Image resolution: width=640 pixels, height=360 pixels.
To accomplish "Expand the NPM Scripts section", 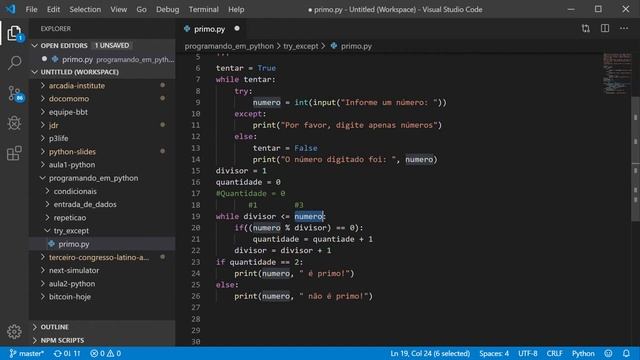I will click(x=102, y=340).
